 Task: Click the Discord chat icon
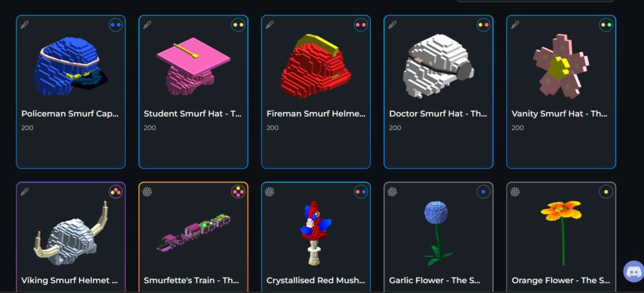(x=633, y=271)
